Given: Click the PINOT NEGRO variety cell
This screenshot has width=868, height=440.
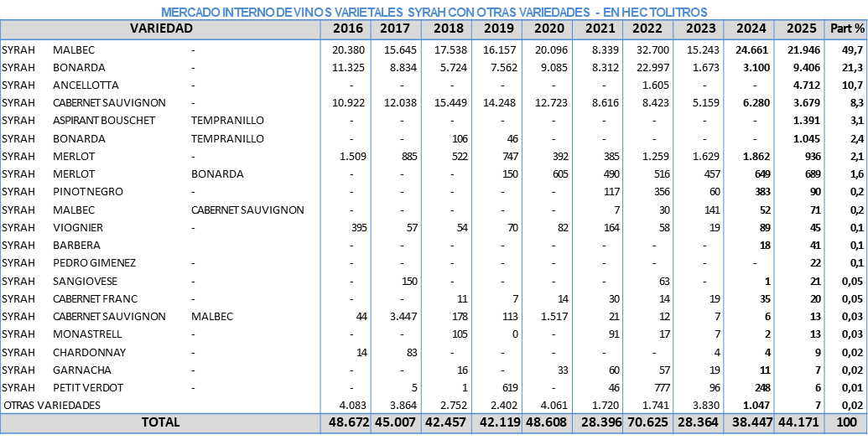Looking at the screenshot, I should tap(86, 192).
